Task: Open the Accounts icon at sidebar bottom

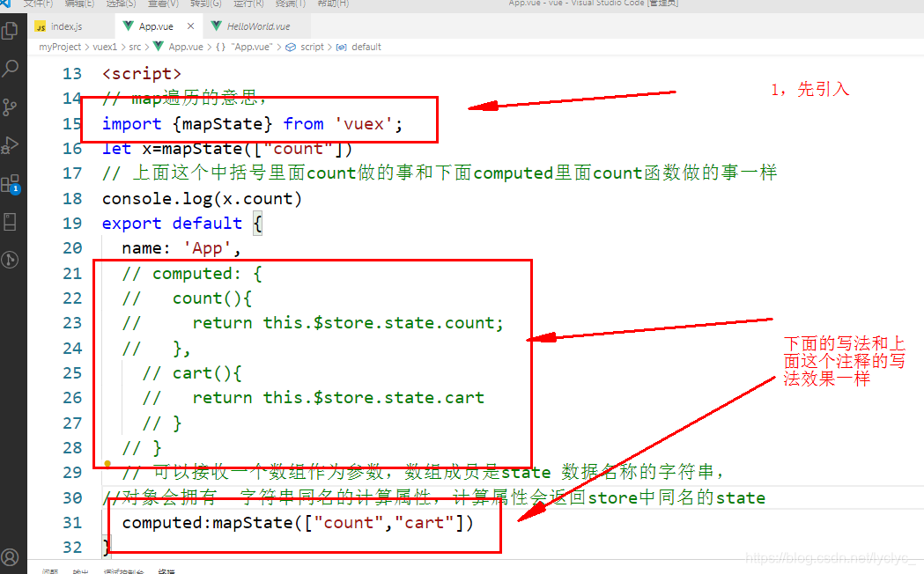Action: (10, 556)
